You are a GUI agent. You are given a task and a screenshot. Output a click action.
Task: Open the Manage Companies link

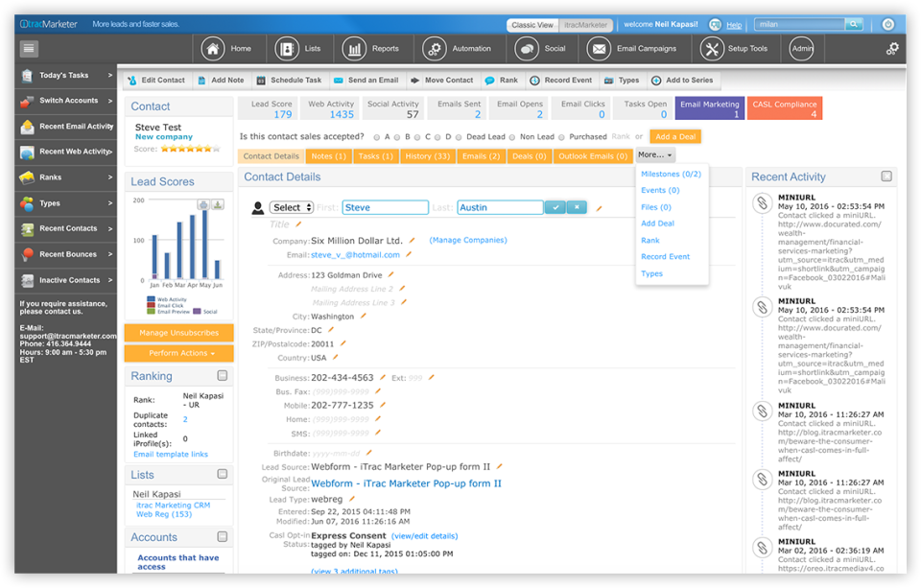pyautogui.click(x=468, y=240)
